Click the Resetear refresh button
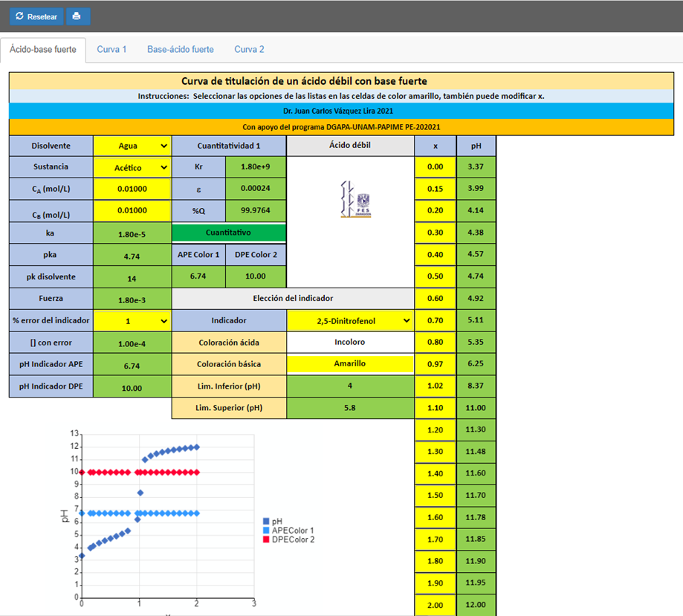 pyautogui.click(x=36, y=16)
